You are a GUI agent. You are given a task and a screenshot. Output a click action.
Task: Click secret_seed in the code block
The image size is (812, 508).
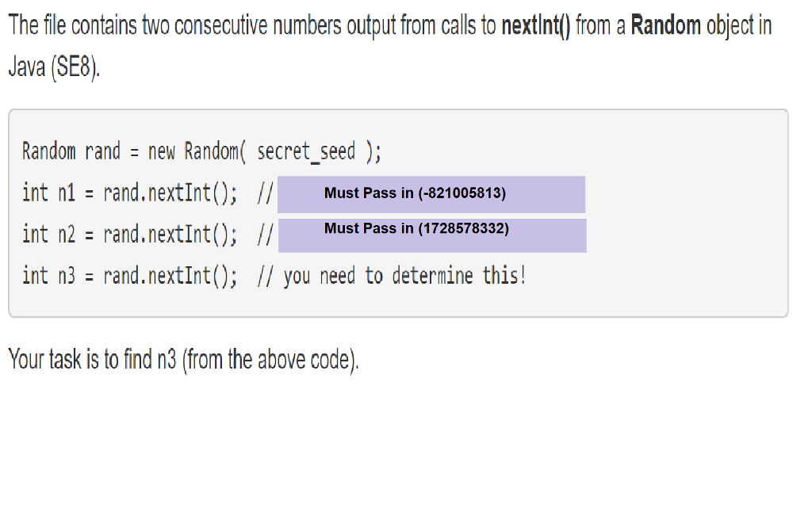pos(306,151)
